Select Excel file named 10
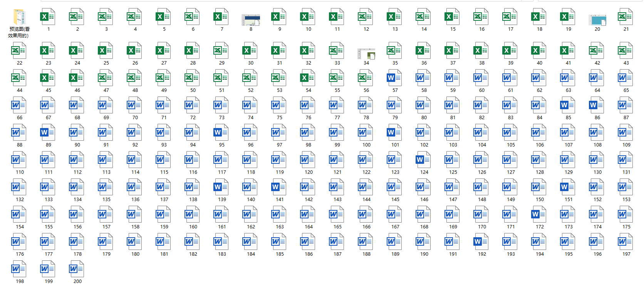Screen dimensions: 644x288 308,17
